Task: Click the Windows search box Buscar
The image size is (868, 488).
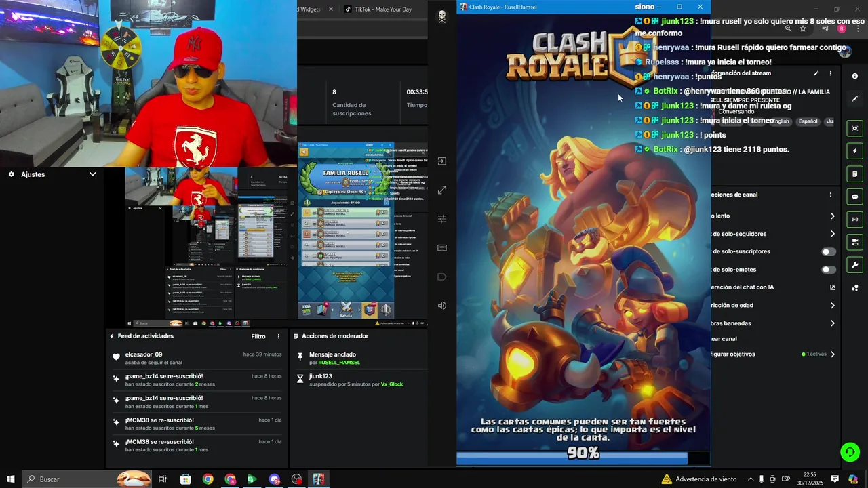Action: point(87,479)
